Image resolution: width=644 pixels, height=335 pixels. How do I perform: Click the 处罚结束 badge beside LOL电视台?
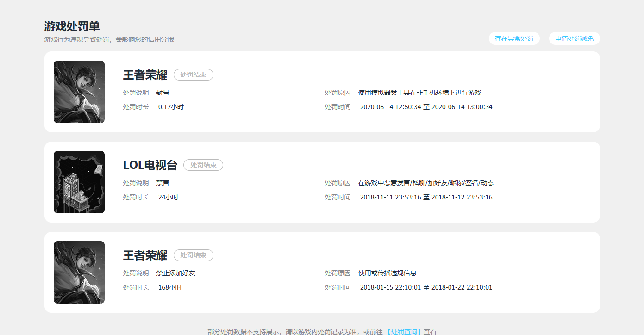click(x=203, y=165)
